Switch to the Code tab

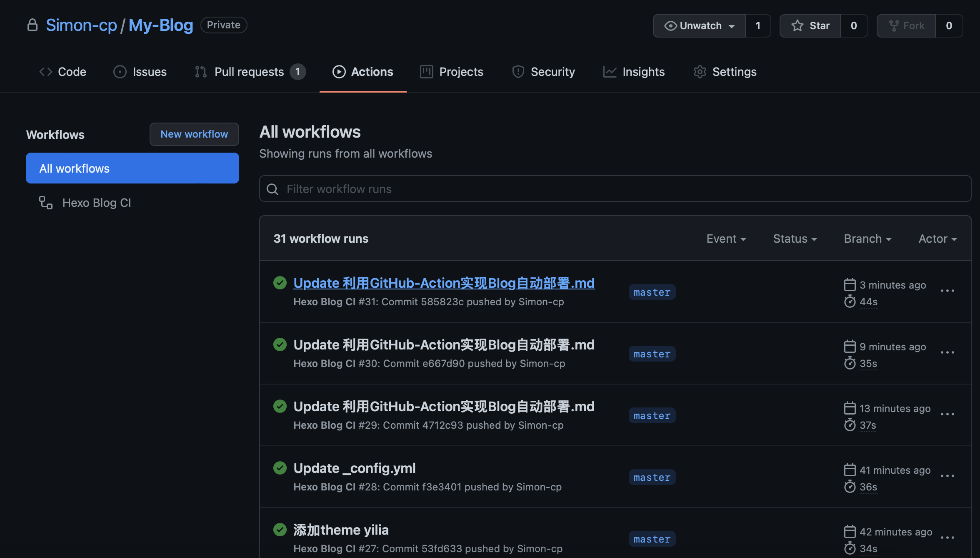point(62,72)
